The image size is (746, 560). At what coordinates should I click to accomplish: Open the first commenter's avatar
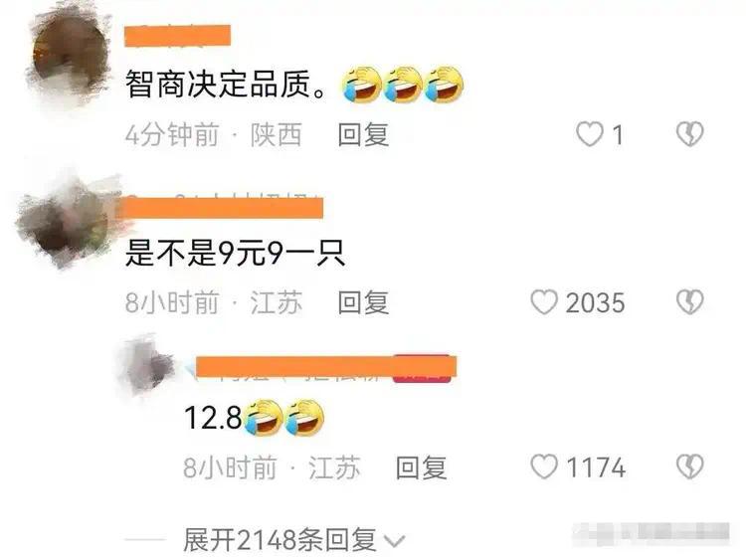pyautogui.click(x=71, y=54)
